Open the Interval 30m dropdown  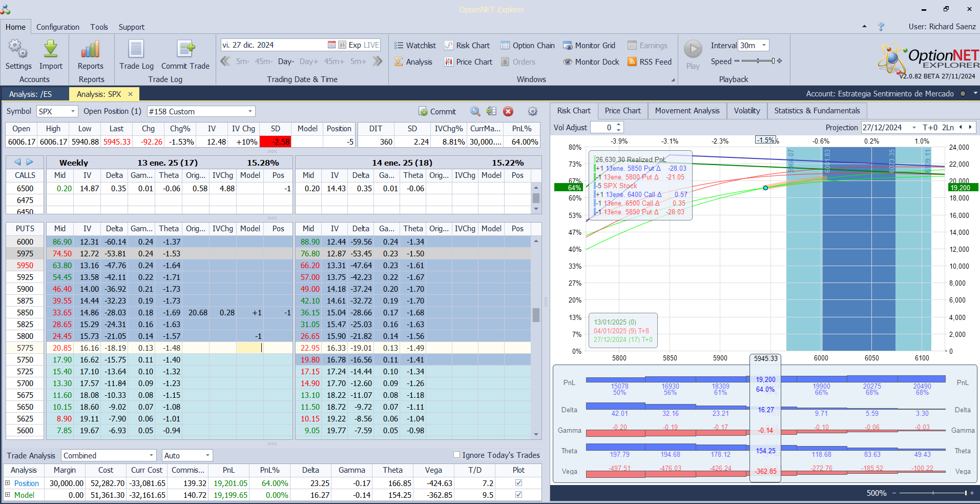coord(764,45)
